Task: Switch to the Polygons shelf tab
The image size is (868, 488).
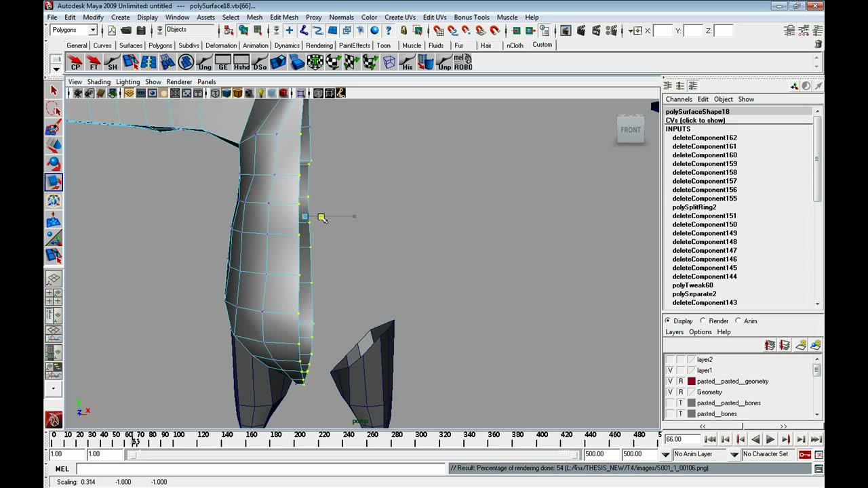Action: click(160, 45)
